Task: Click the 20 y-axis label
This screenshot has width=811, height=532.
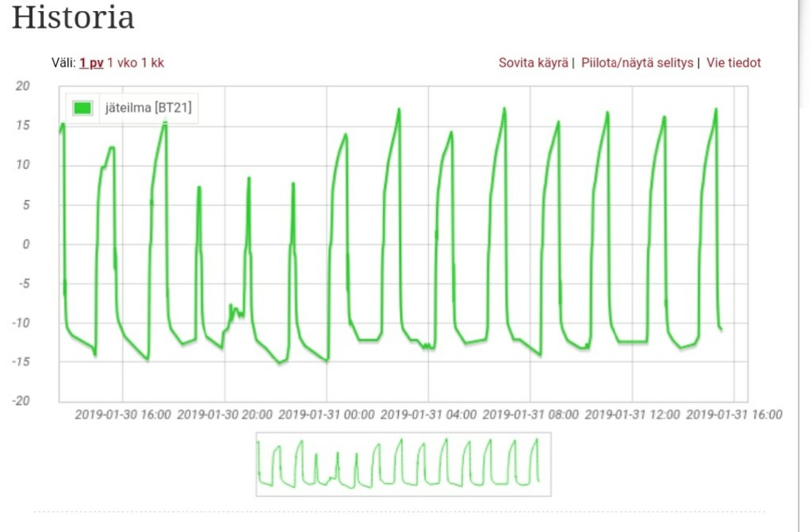Action: 23,86
